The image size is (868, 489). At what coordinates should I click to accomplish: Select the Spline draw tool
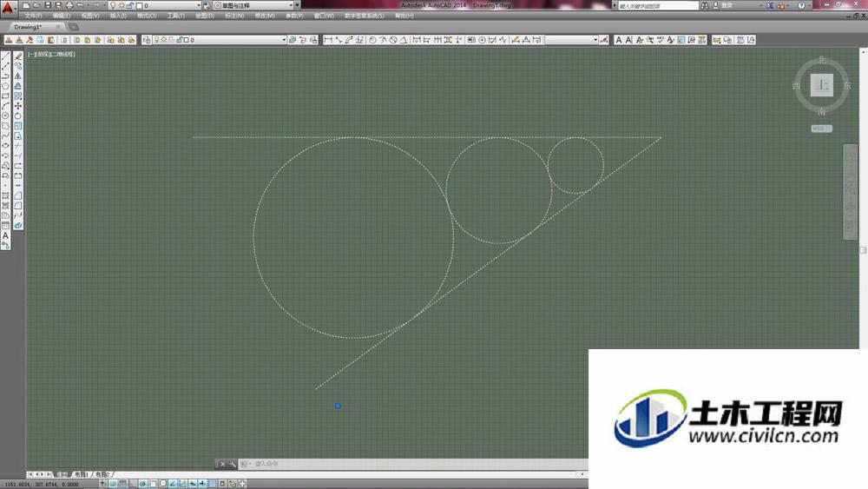tap(5, 135)
